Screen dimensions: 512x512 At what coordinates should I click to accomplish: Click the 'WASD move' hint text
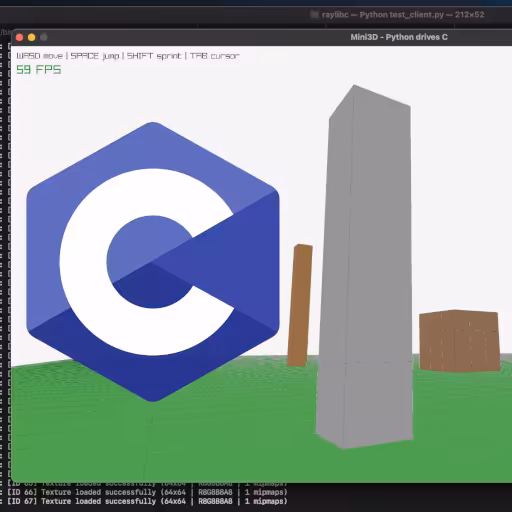coord(39,56)
